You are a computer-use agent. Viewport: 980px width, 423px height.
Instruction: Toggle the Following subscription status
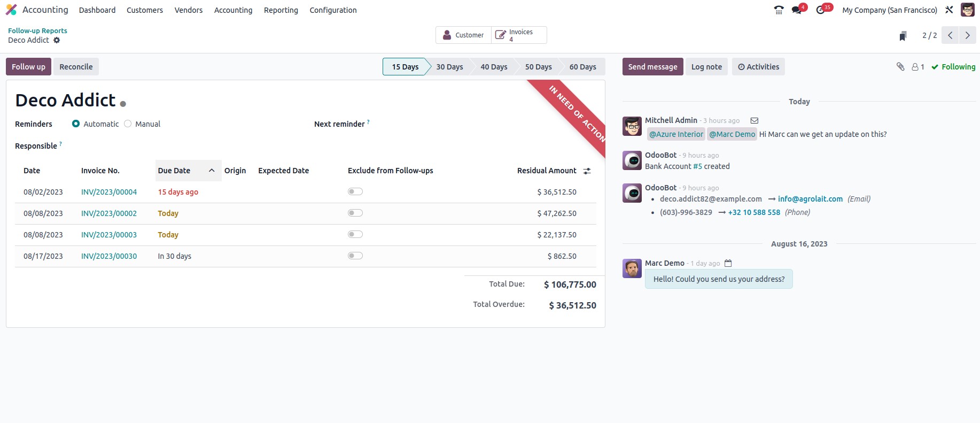(x=953, y=67)
